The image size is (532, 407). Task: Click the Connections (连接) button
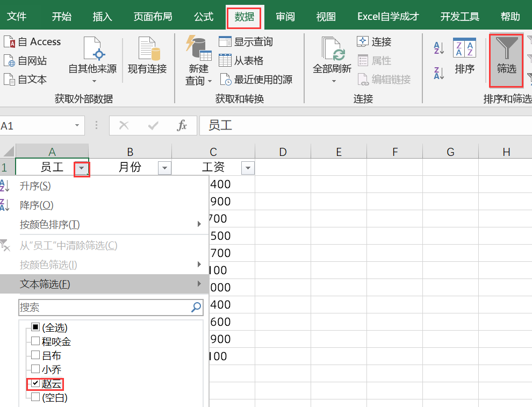[374, 42]
